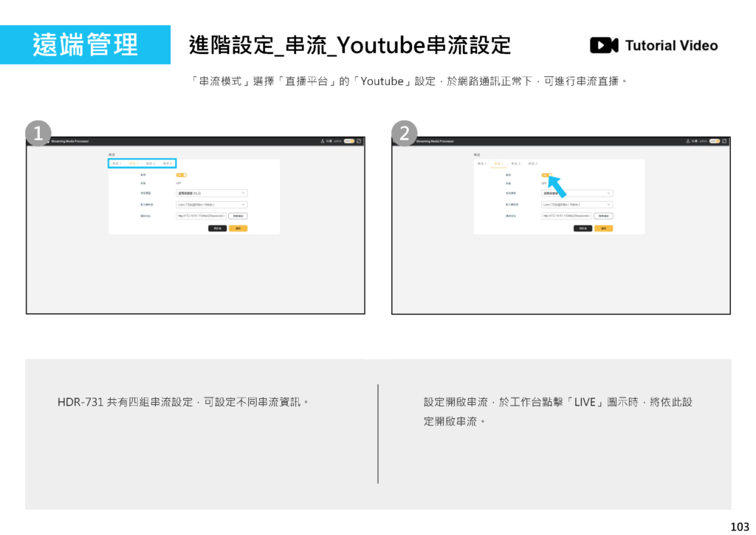Click the Tutorial Video text link

(x=671, y=46)
